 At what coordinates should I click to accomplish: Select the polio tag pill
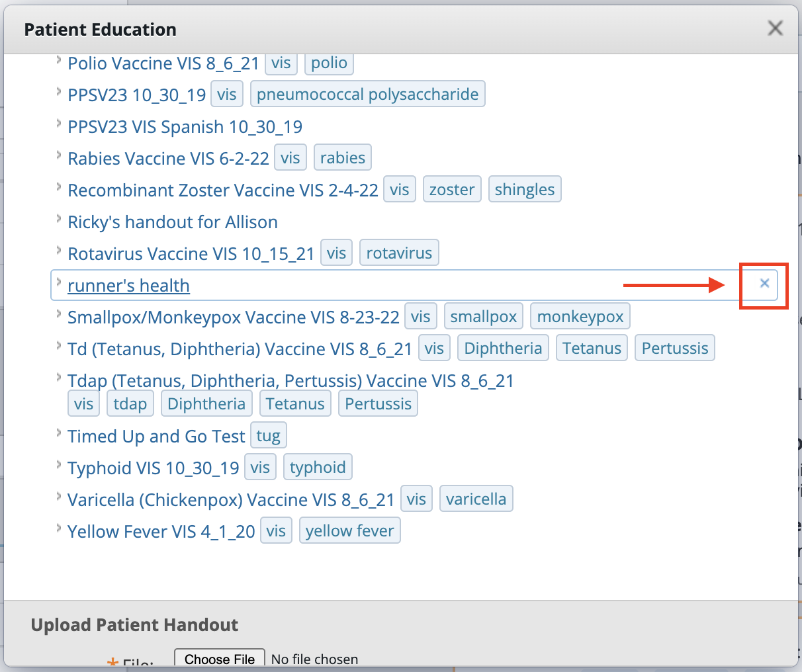click(x=329, y=63)
